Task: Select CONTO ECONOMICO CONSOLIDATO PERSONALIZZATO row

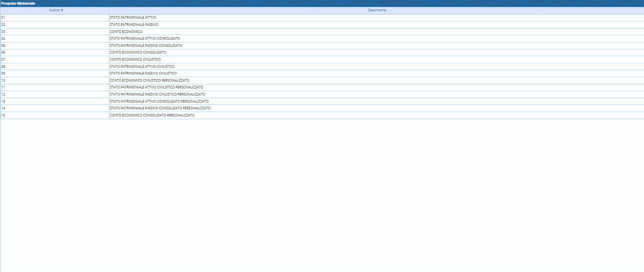Action: click(x=152, y=115)
